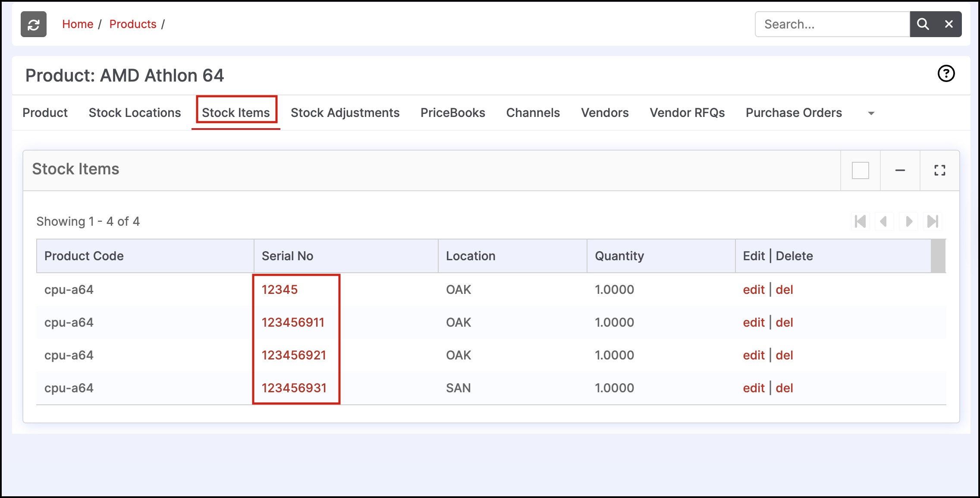This screenshot has width=980, height=498.
Task: Edit the stock item with serial 123456911
Action: tap(754, 322)
